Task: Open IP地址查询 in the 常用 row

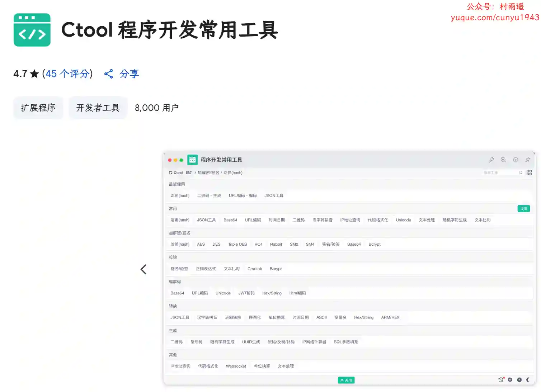Action: click(350, 220)
